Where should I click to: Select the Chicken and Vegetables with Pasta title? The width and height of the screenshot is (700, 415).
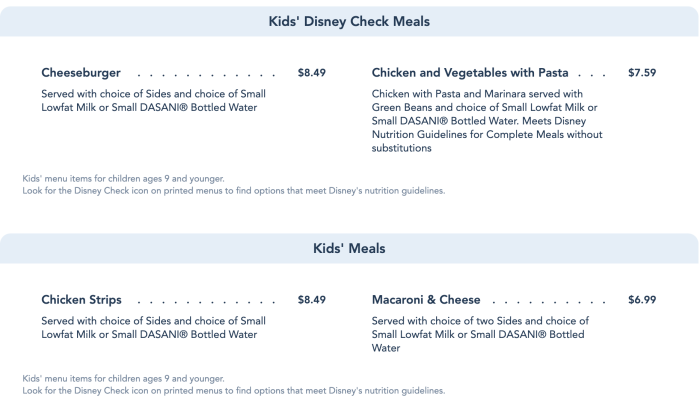470,73
